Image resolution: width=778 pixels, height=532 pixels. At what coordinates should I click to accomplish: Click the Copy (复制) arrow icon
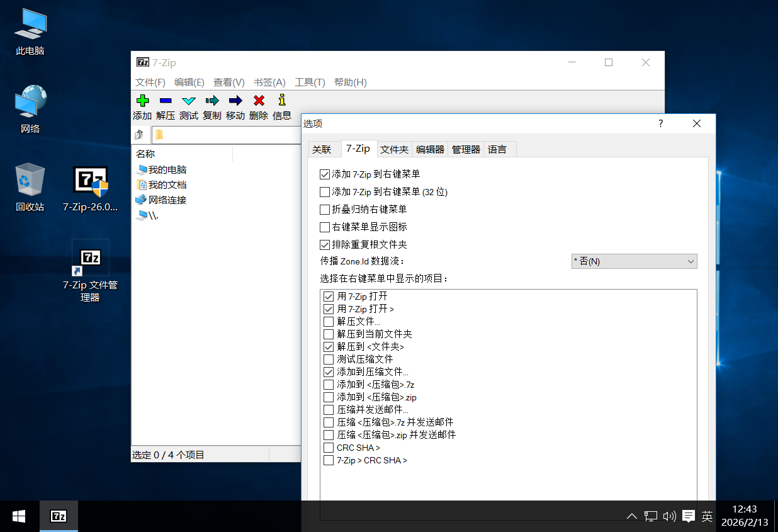[212, 101]
